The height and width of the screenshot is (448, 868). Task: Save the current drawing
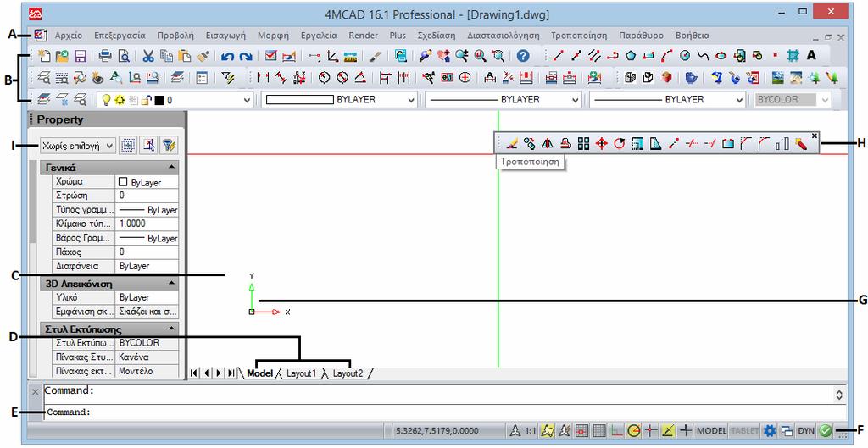[x=81, y=56]
